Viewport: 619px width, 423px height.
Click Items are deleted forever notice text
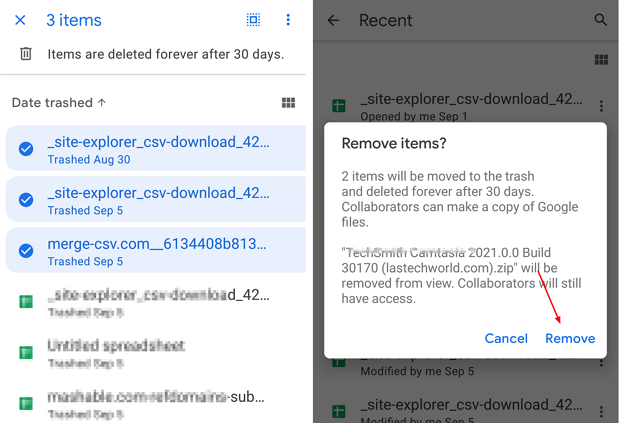166,54
